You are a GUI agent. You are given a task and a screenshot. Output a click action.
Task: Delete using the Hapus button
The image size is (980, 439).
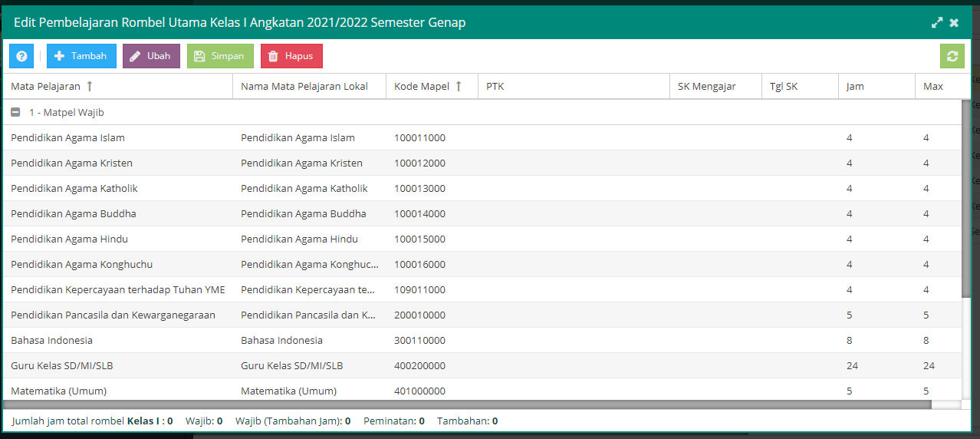291,56
